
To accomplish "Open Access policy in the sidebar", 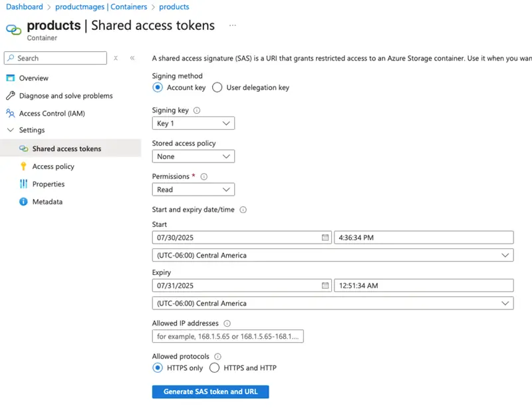I will click(53, 166).
